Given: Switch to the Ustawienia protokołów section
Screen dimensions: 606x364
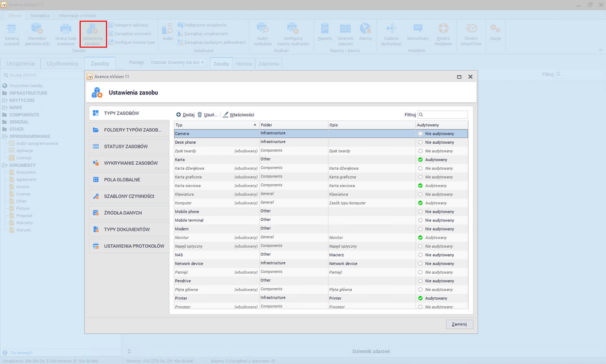Looking at the screenshot, I should (x=134, y=246).
